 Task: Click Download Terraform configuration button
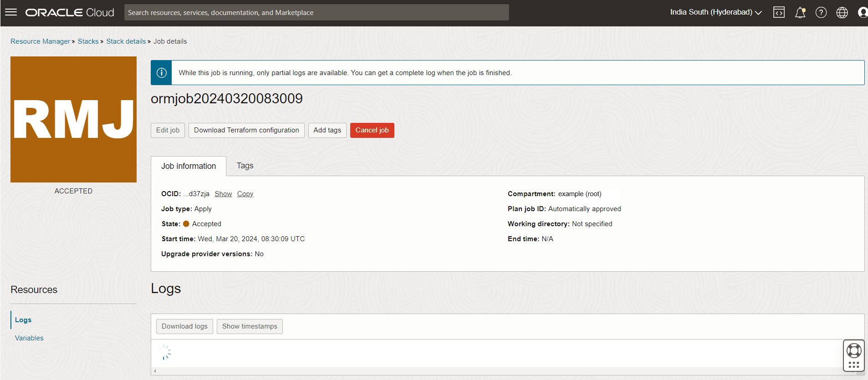(x=246, y=130)
